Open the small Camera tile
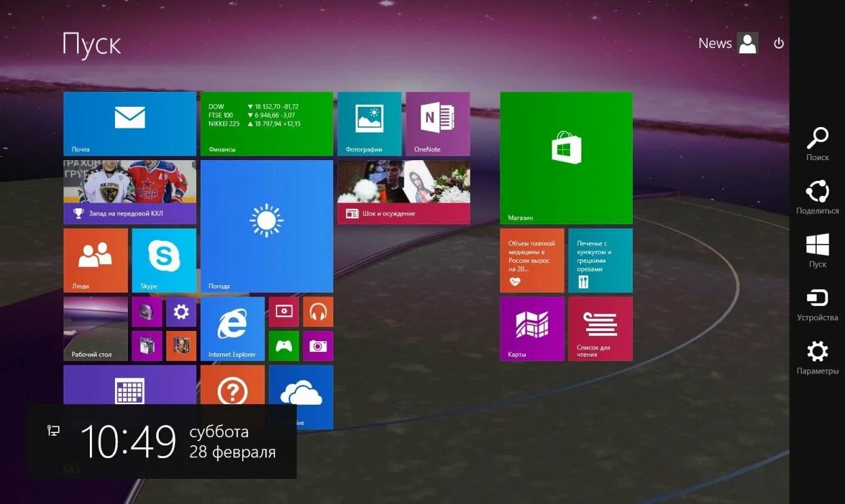Screen dimensions: 845x504 [318, 346]
